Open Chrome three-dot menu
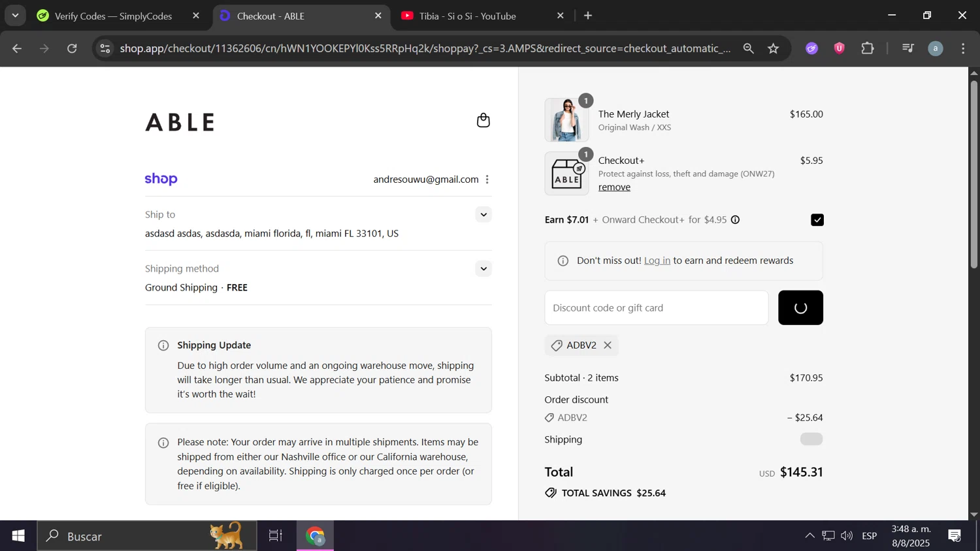 click(963, 48)
